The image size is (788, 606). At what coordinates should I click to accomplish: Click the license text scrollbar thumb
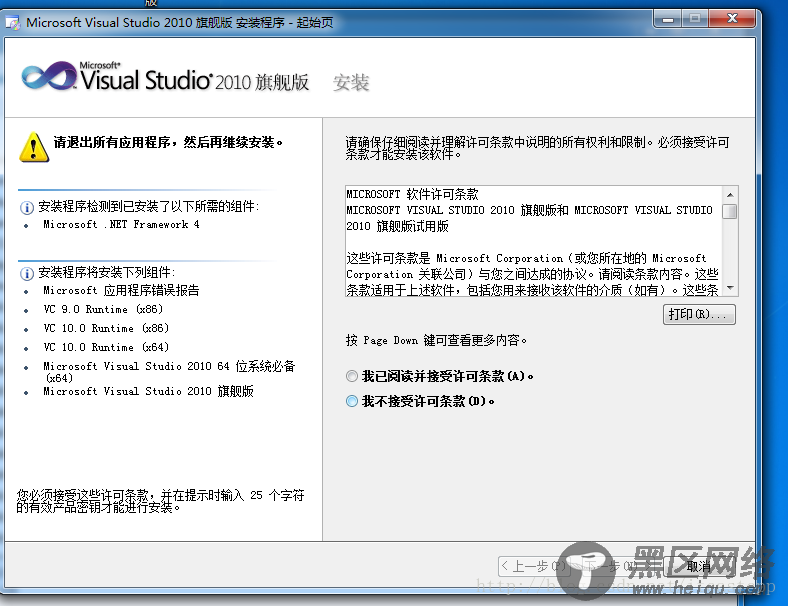(x=730, y=211)
